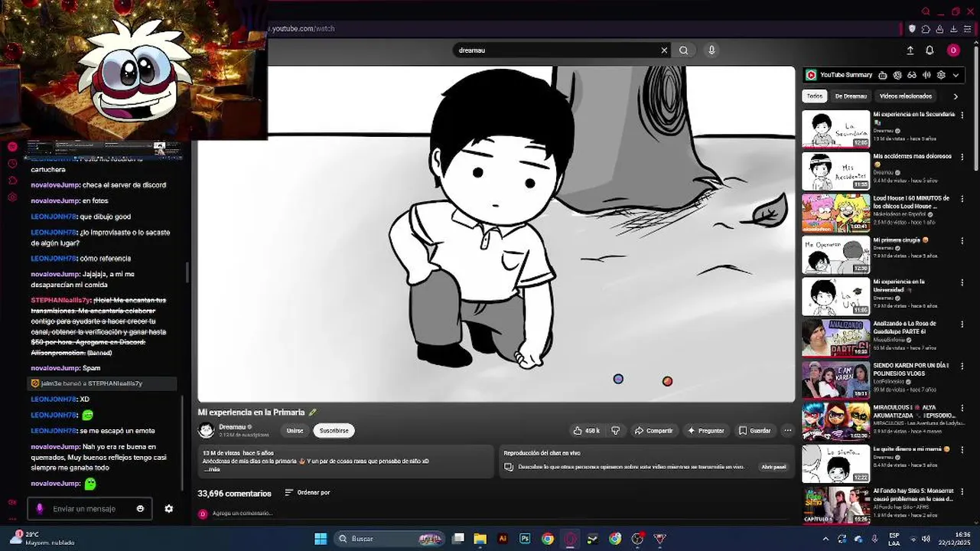Open Photoshop from taskbar
This screenshot has width=980, height=551.
pos(525,539)
